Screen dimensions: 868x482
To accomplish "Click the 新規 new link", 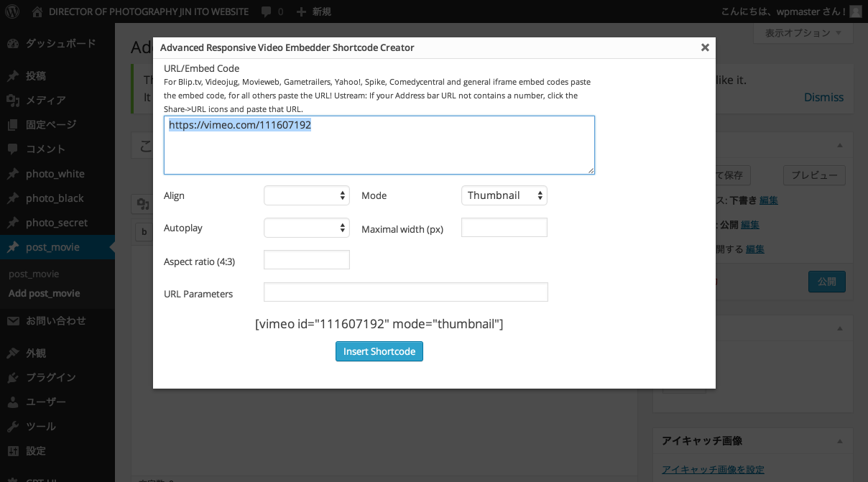I will click(x=322, y=11).
